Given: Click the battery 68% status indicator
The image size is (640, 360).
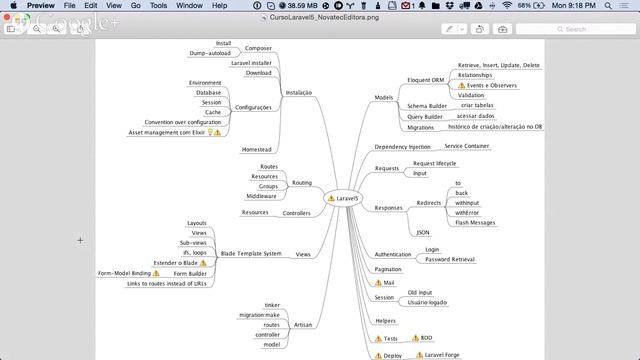Looking at the screenshot, I should (x=531, y=6).
